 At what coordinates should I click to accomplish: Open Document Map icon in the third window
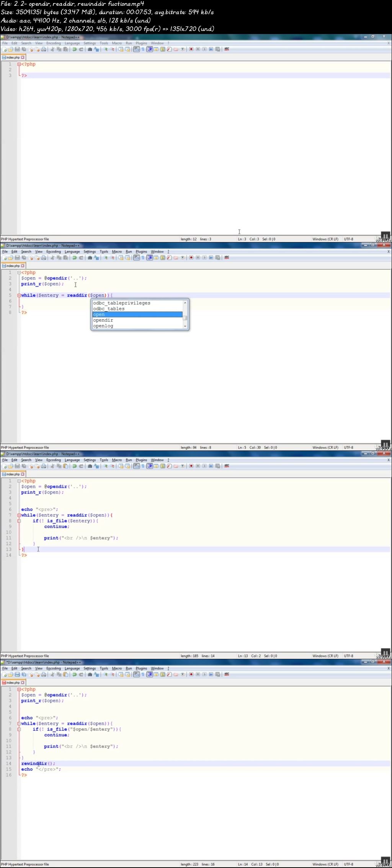(163, 466)
